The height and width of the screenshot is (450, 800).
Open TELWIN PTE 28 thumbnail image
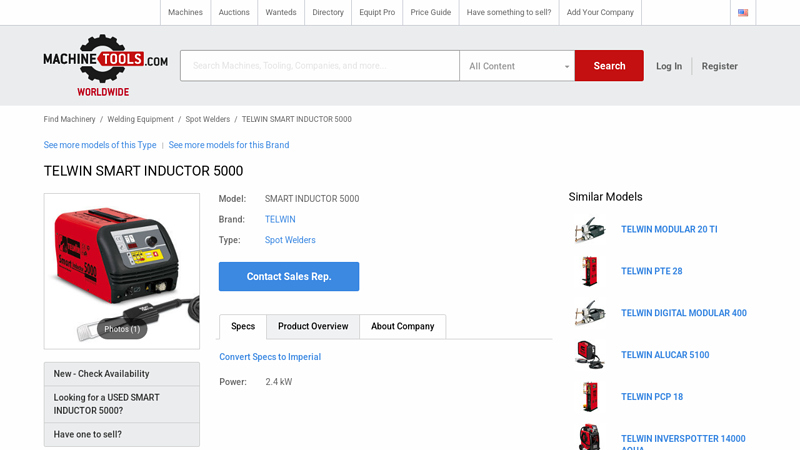click(590, 271)
